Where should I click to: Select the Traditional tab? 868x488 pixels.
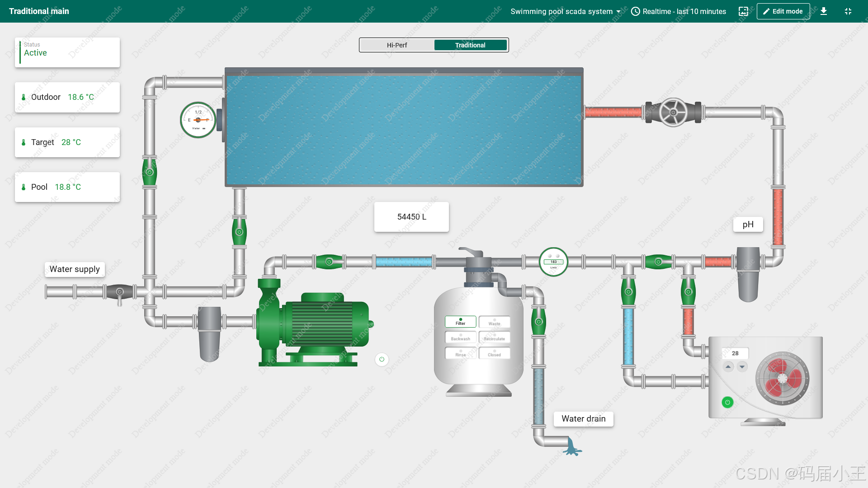tap(470, 45)
